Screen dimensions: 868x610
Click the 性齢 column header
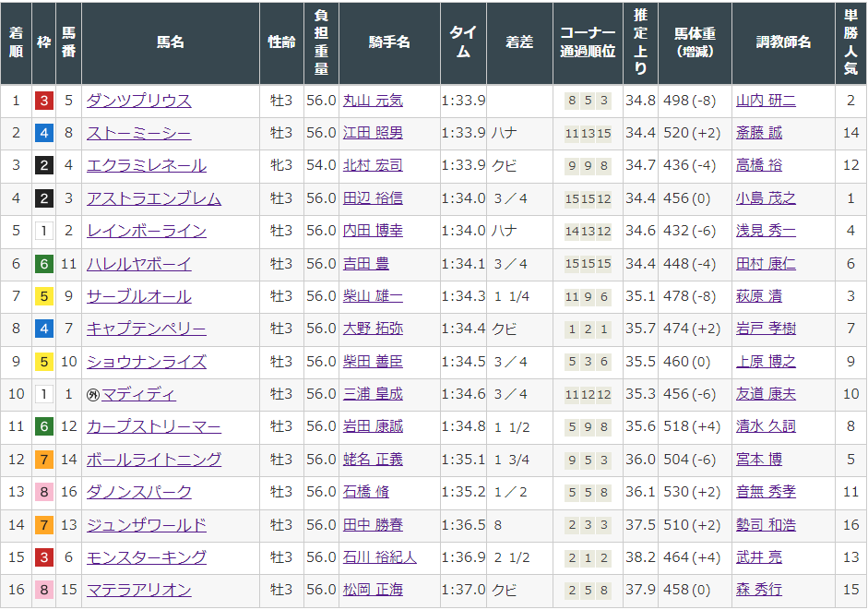(281, 42)
